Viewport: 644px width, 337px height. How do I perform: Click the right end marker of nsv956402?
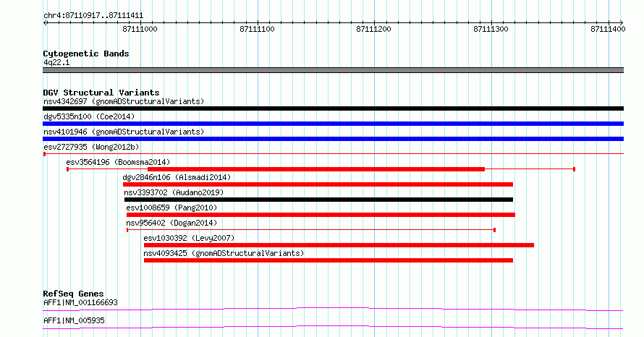point(494,230)
